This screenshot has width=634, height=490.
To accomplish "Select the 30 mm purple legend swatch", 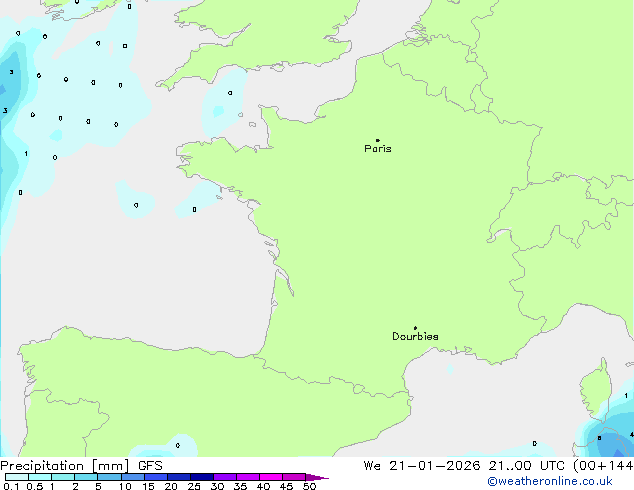I will click(x=224, y=477).
